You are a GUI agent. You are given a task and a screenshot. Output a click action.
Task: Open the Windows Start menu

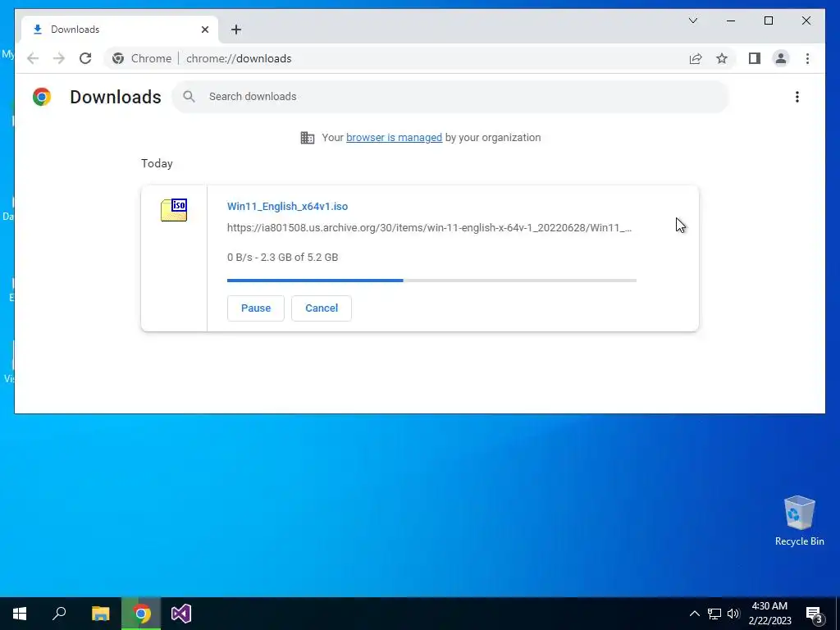coord(20,614)
